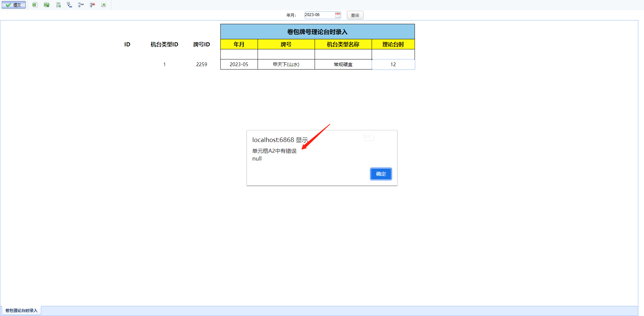Click the insert row below icon
Screen dimensions: 644x316
tap(69, 5)
